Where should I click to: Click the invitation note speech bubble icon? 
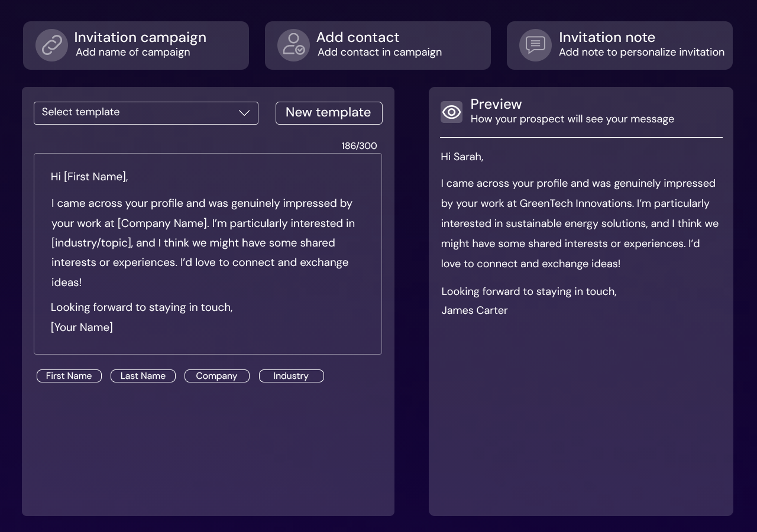535,46
